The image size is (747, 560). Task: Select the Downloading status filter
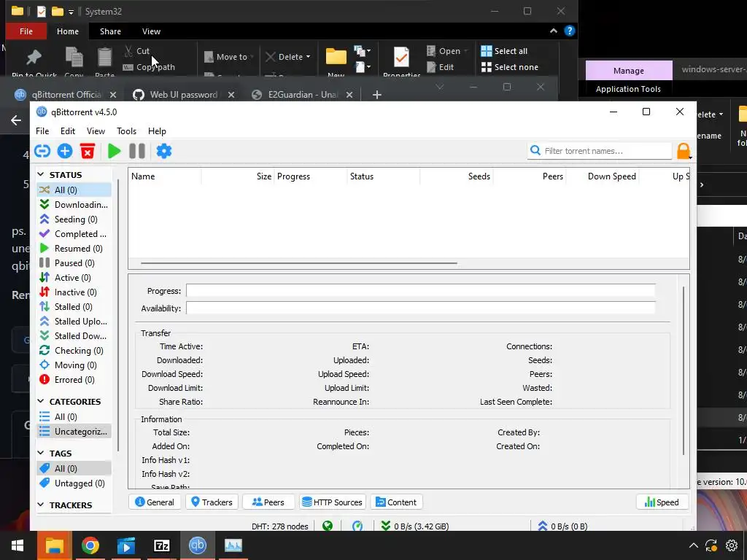(74, 205)
